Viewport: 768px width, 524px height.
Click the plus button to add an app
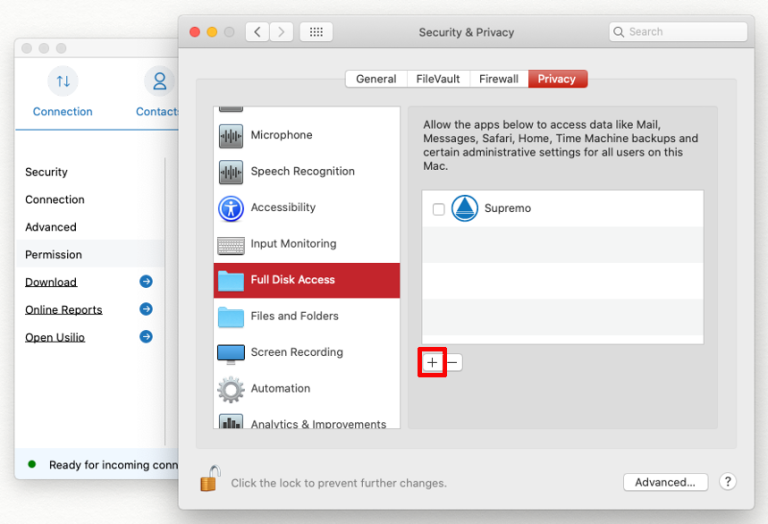coord(432,362)
